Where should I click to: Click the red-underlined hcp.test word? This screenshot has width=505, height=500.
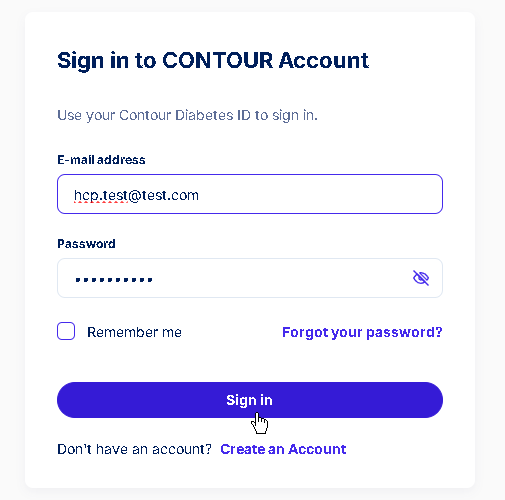pos(101,195)
